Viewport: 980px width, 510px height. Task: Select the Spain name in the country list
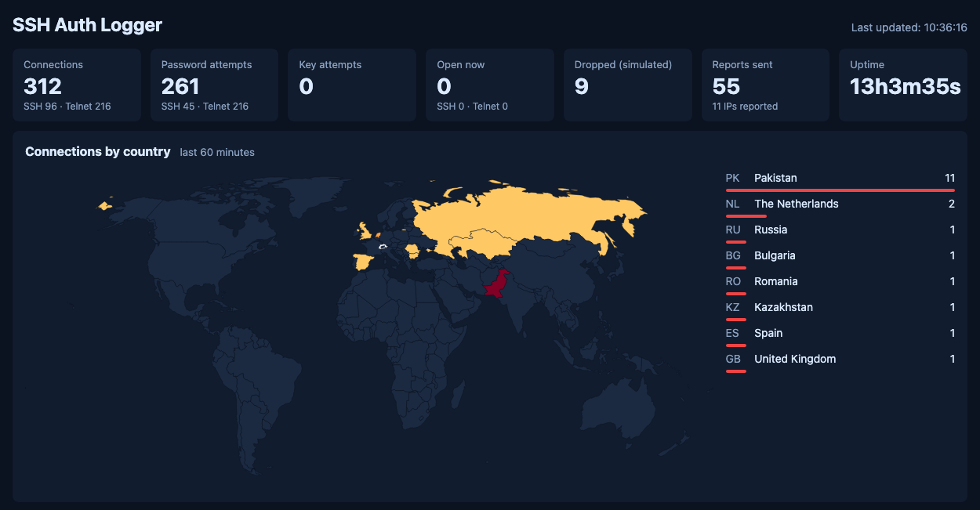[x=768, y=333]
